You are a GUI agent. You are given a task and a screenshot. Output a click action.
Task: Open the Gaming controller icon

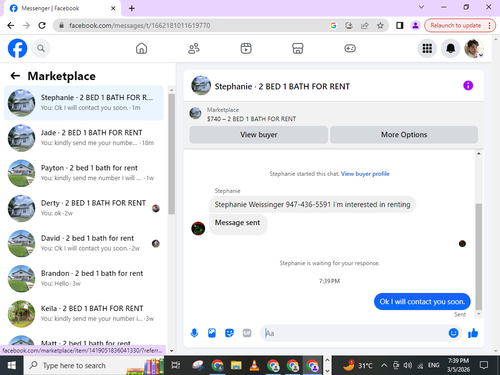click(350, 49)
